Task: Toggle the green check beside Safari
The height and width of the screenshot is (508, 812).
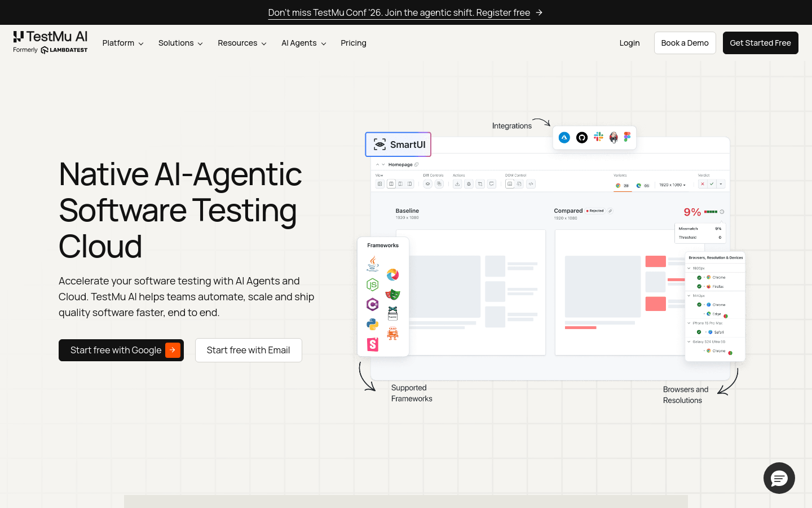Action: [x=699, y=332]
